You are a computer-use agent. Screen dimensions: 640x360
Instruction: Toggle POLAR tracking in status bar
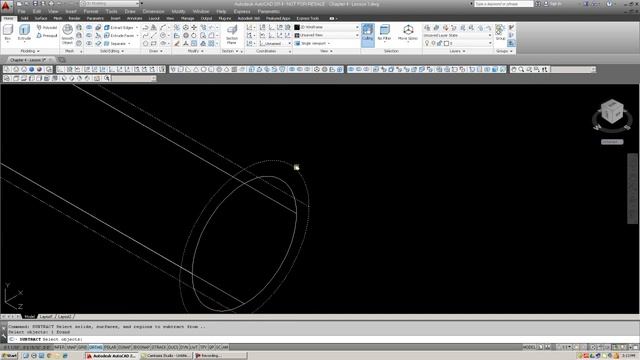110,347
